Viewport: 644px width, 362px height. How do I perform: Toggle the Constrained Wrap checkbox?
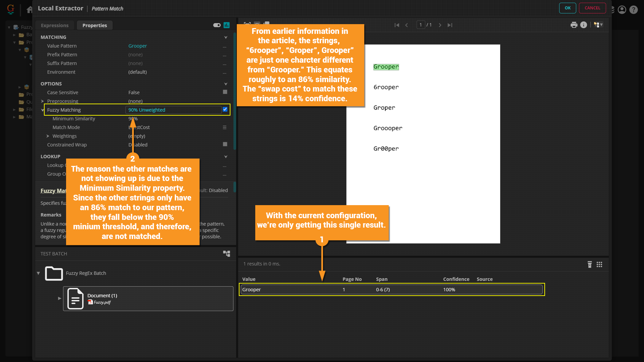point(225,144)
